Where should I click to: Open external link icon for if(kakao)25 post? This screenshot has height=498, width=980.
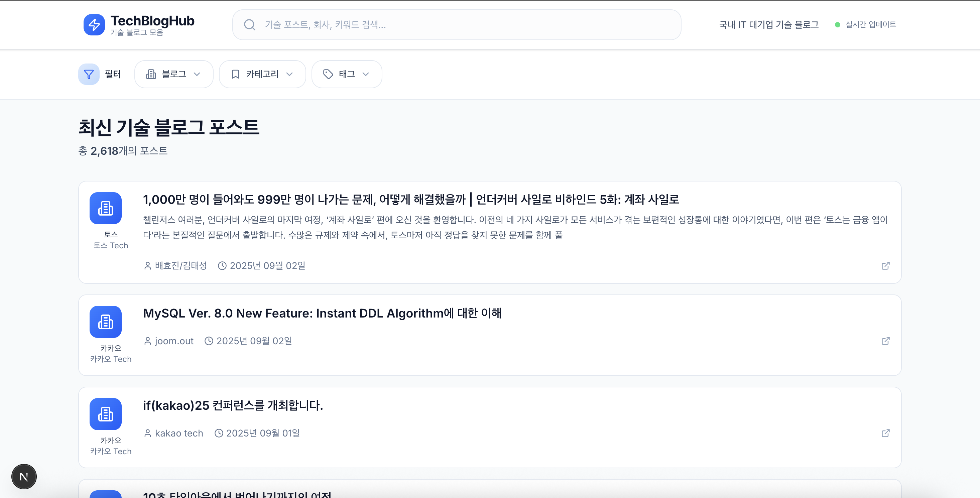[885, 433]
